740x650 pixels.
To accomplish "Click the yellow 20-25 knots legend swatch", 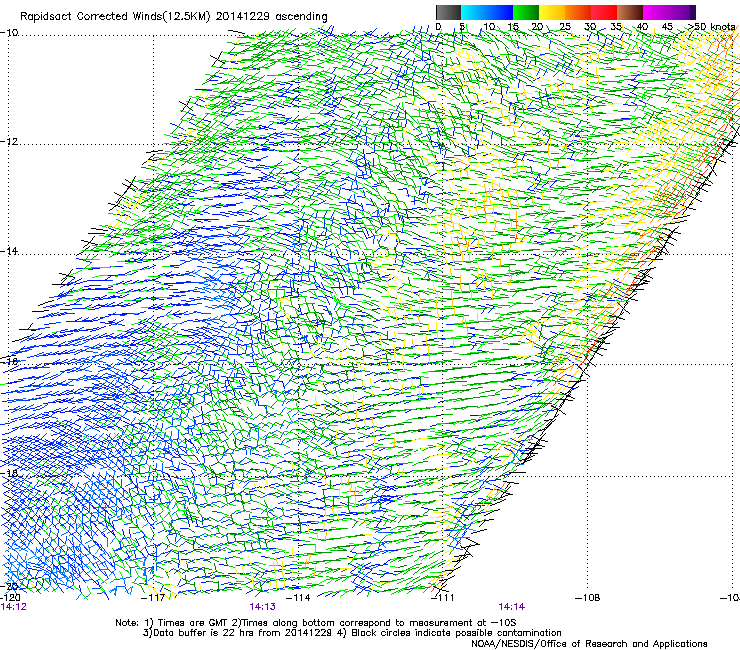I will pos(552,12).
